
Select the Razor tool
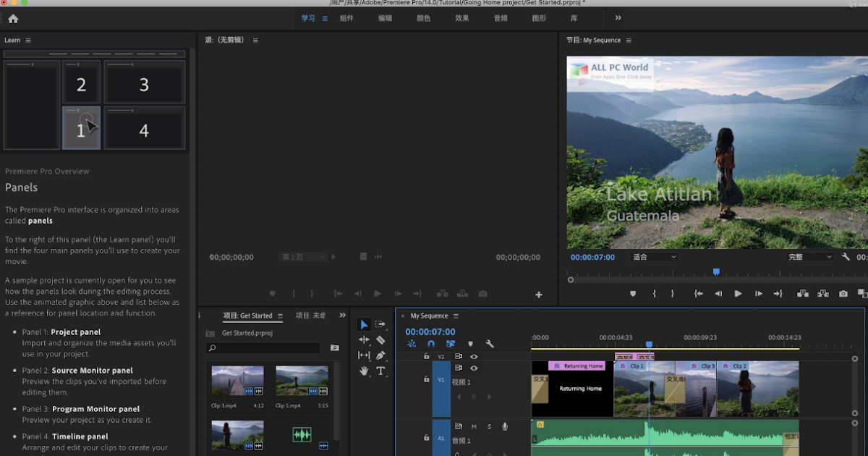click(x=381, y=339)
